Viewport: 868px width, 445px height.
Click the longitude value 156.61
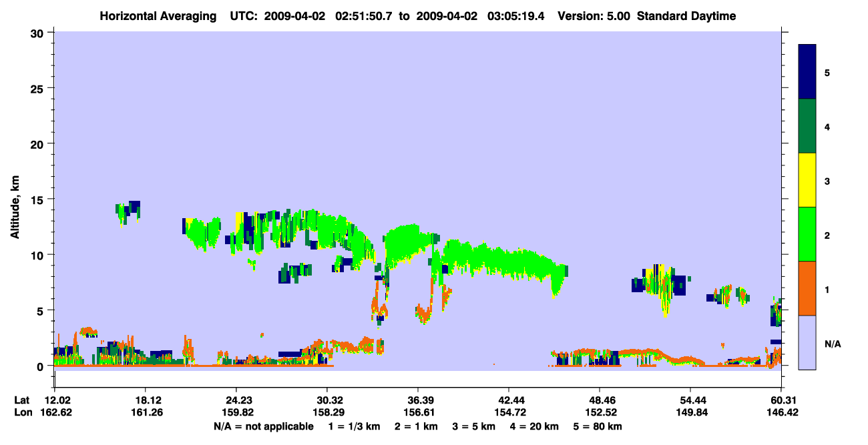click(x=418, y=413)
